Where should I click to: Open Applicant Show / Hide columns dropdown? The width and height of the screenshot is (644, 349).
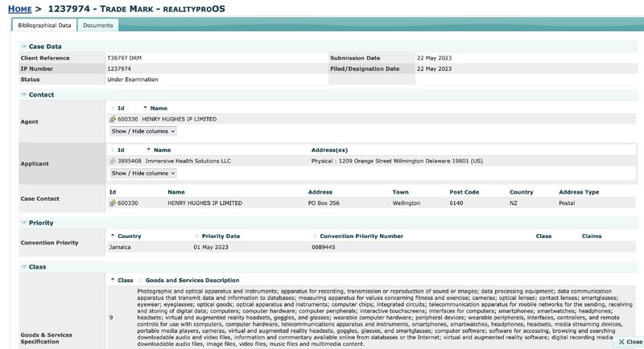[x=142, y=173]
